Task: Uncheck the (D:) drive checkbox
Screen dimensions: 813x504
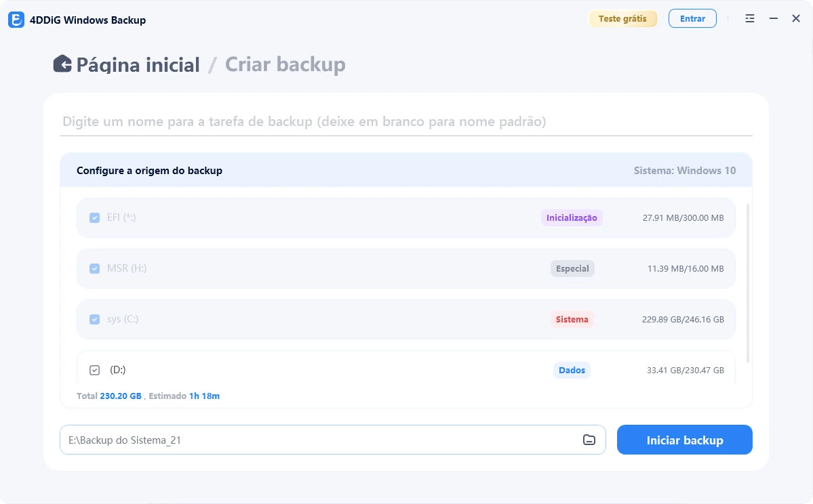Action: 95,370
